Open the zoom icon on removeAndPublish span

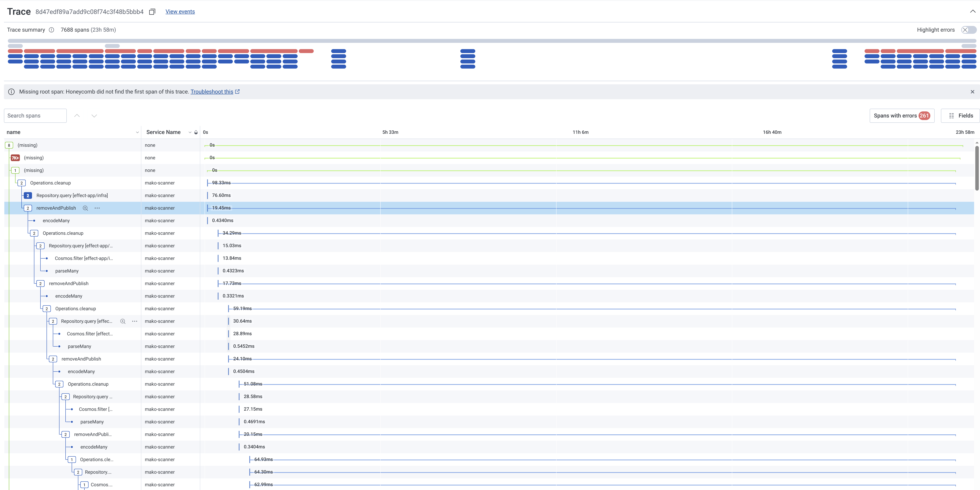(x=85, y=208)
